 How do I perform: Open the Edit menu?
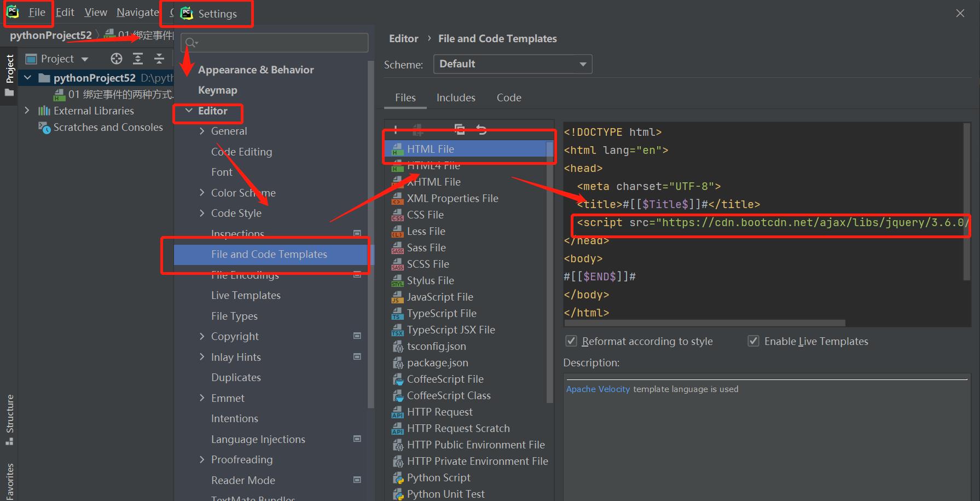(65, 12)
